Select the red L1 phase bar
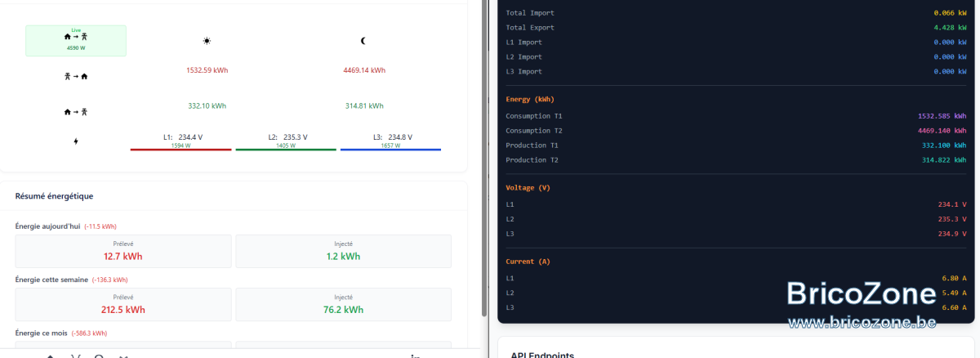 tap(182, 150)
